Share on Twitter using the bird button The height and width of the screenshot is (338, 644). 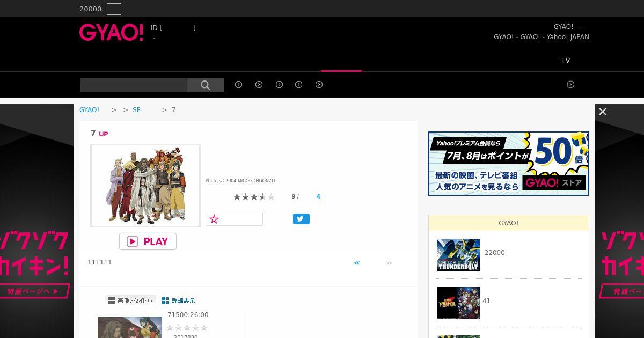click(301, 219)
